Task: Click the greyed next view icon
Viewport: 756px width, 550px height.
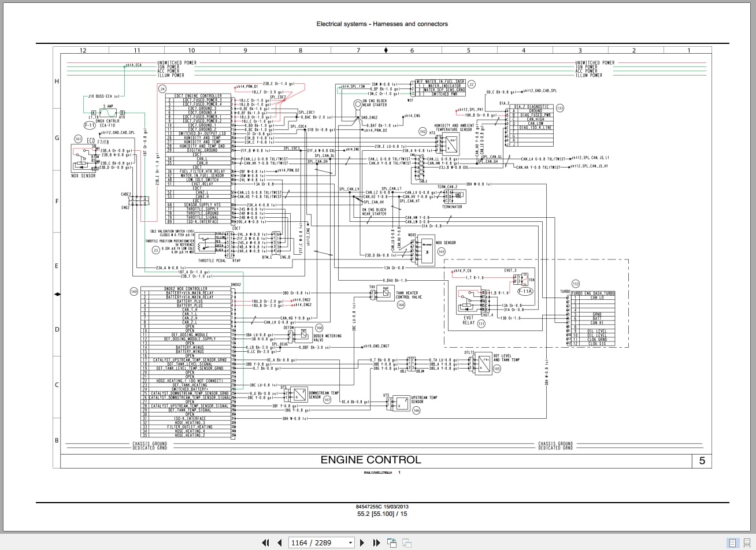Action: (406, 542)
